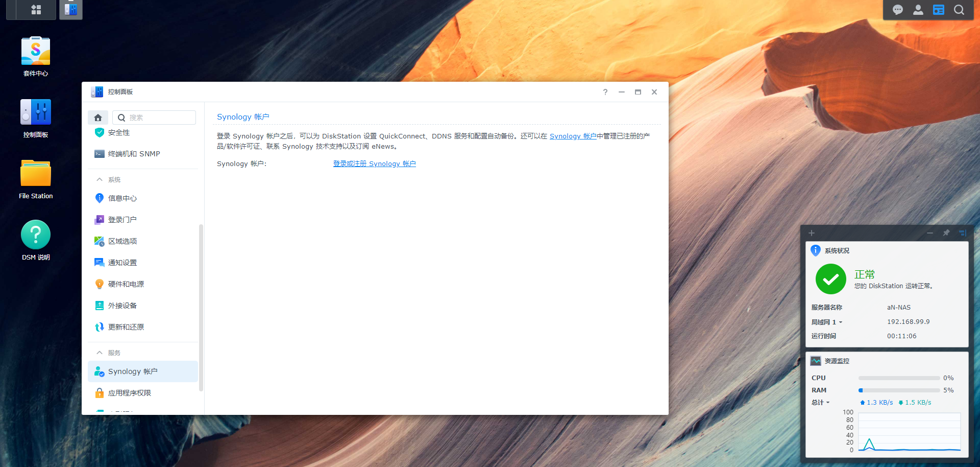Click the Control Panel search field
This screenshot has height=467, width=980.
(154, 118)
